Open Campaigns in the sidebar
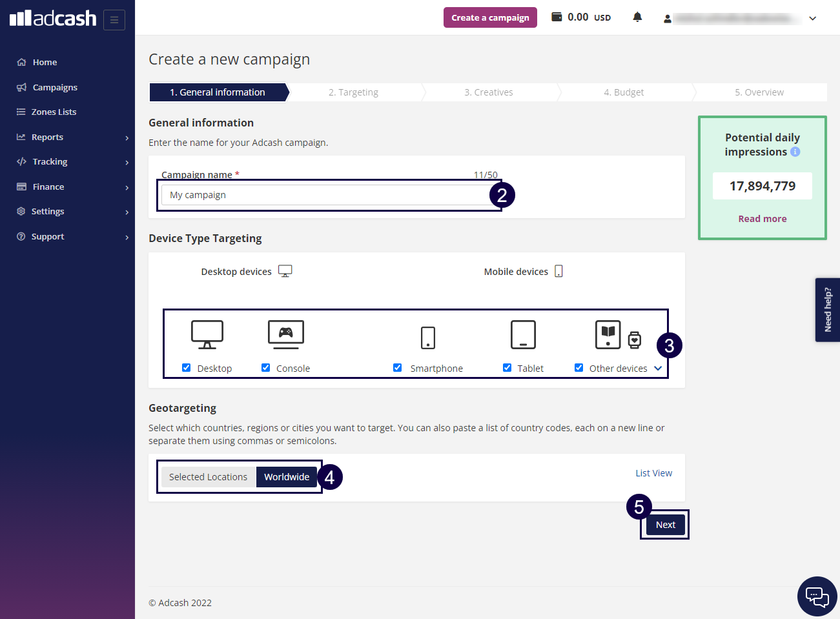The height and width of the screenshot is (619, 840). [55, 88]
